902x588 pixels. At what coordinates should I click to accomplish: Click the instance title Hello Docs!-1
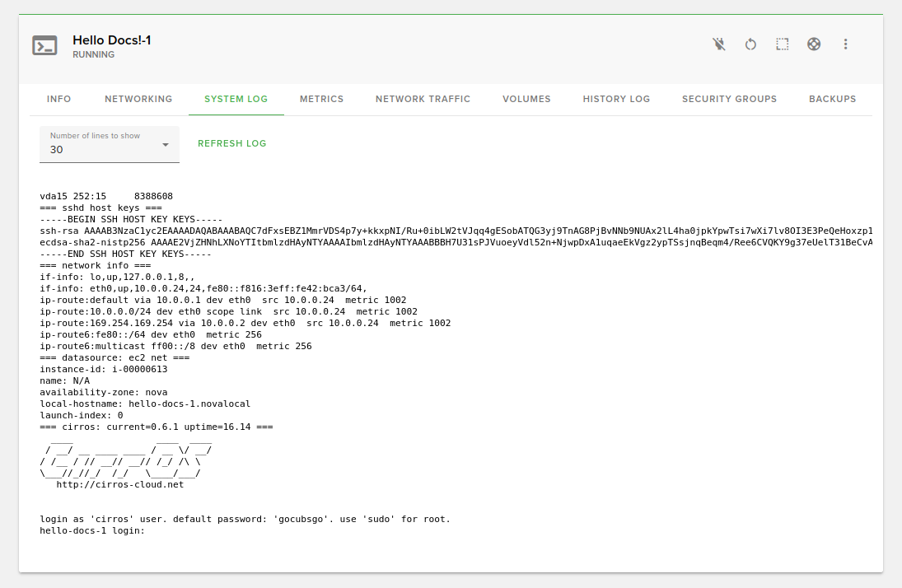pos(110,40)
